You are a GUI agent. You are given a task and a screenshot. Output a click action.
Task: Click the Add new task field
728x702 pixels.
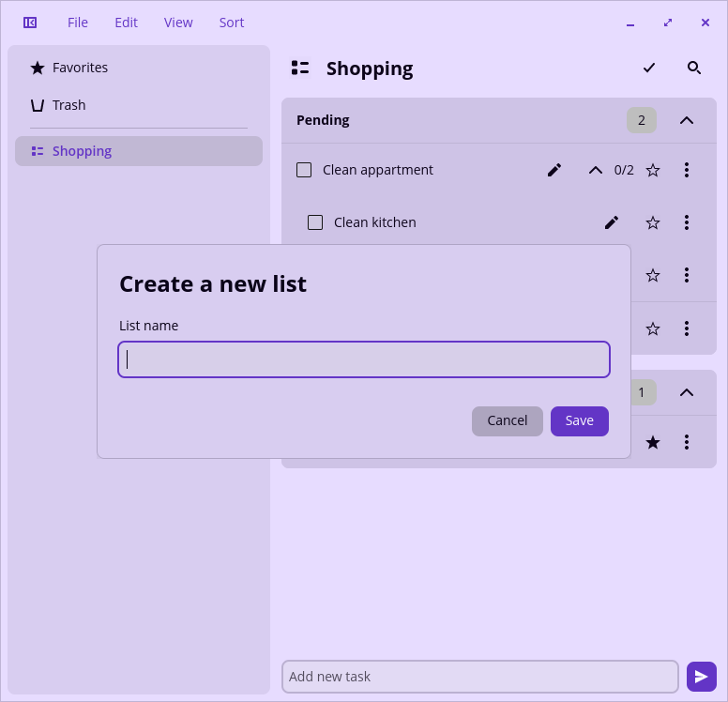point(480,677)
